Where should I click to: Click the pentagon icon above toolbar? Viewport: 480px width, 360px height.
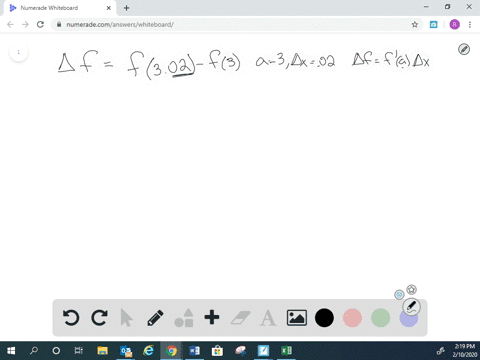click(412, 289)
